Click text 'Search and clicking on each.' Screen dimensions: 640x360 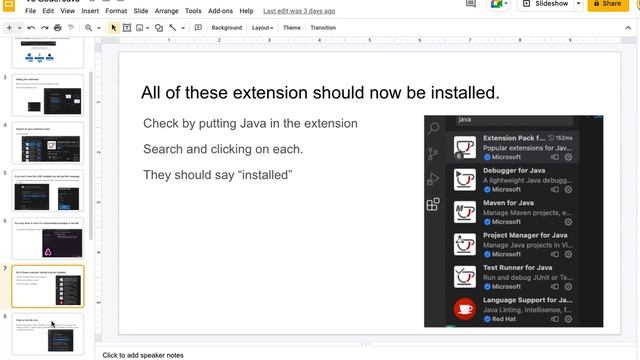tap(223, 149)
